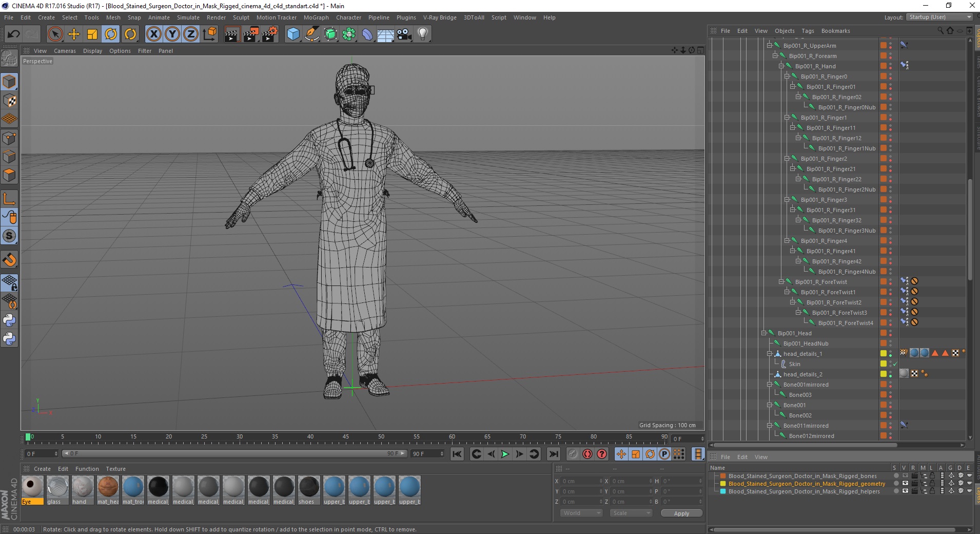
Task: Activate the Scale tool
Action: coord(92,34)
